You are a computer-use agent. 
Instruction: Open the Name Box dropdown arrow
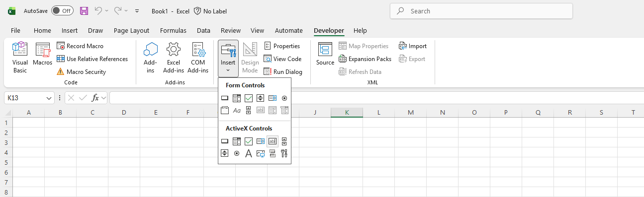[49, 98]
